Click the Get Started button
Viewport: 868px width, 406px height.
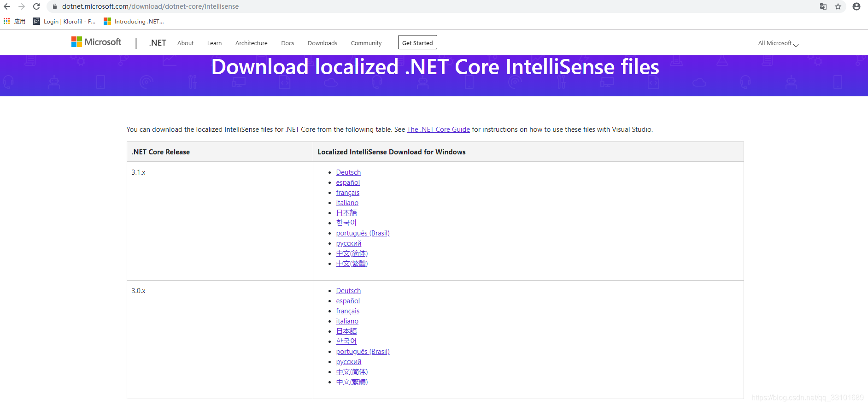(x=417, y=42)
